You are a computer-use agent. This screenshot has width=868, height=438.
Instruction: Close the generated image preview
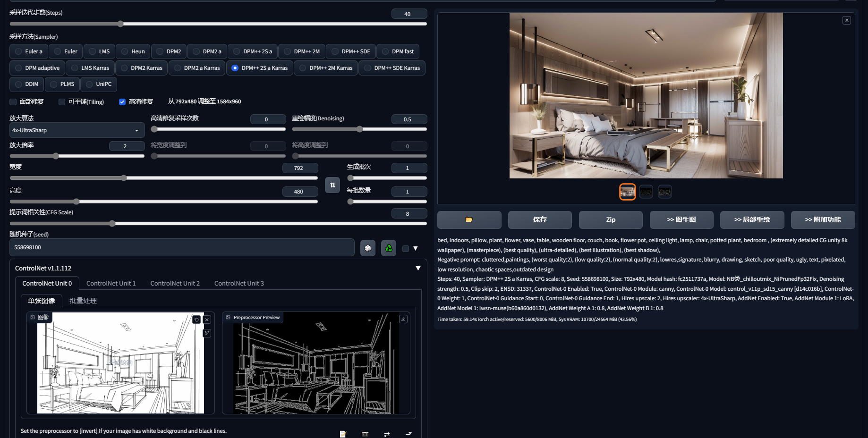[847, 20]
